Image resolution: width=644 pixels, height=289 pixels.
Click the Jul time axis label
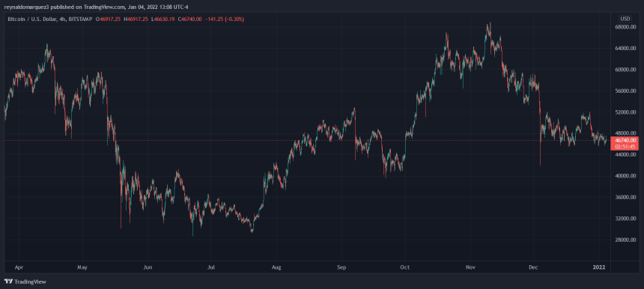click(x=211, y=267)
